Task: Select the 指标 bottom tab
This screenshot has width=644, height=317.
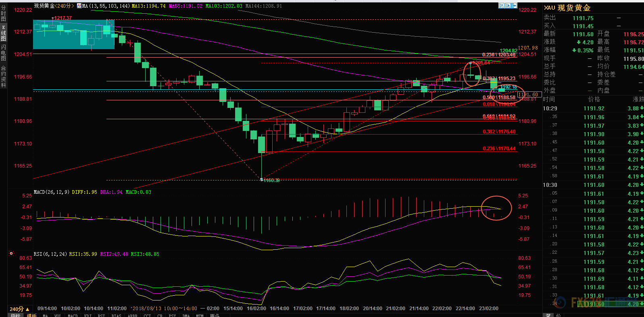Action: pyautogui.click(x=15, y=315)
